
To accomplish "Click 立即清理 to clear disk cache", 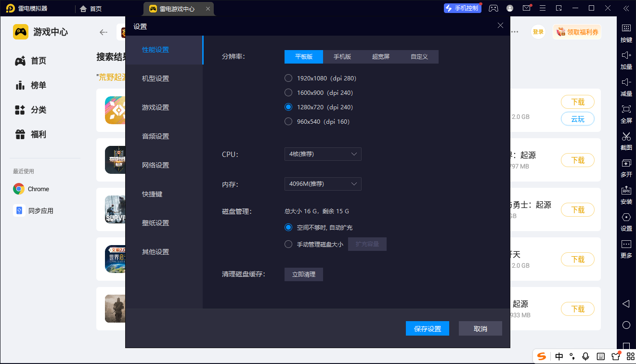I will click(303, 274).
